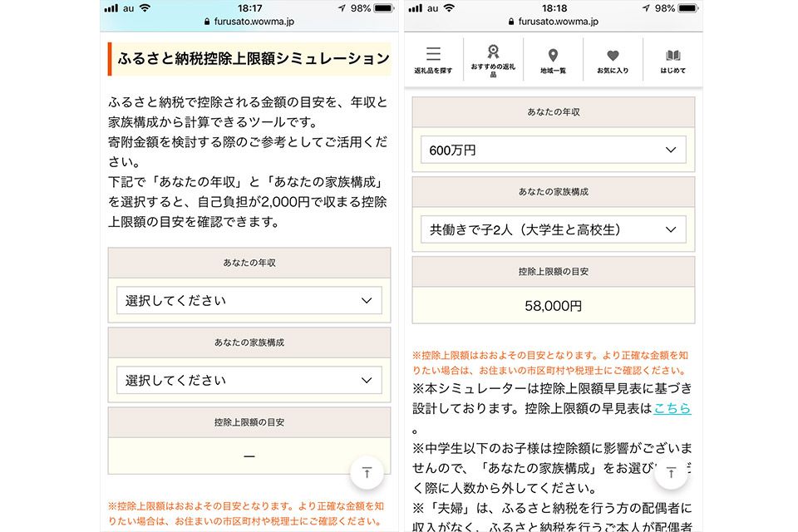This screenshot has width=798, height=532.
Task: Tap Wi-Fi indicator on right phone
Action: click(450, 8)
